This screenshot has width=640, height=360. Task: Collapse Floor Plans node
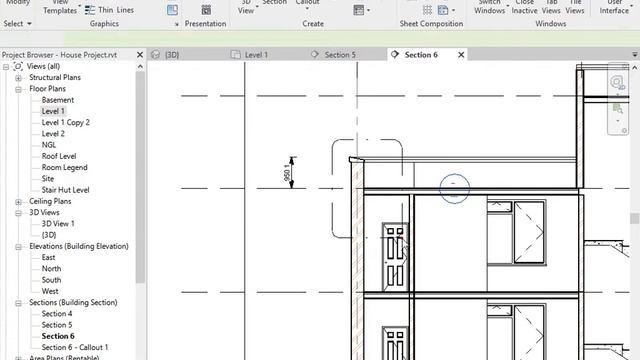click(18, 89)
